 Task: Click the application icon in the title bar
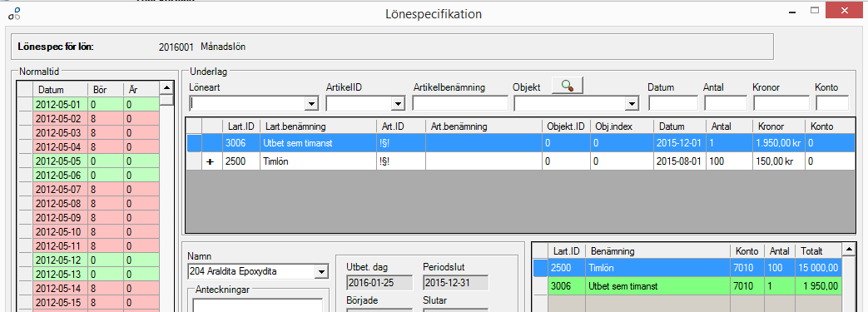pyautogui.click(x=14, y=13)
